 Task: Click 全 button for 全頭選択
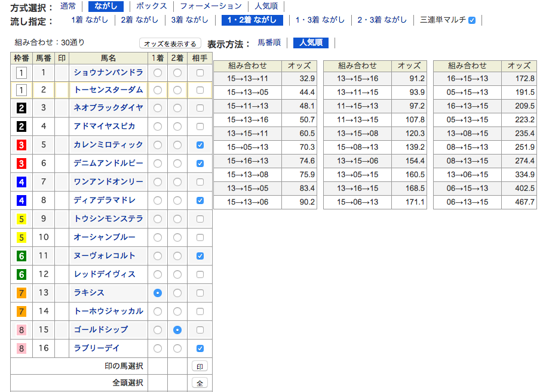200,383
